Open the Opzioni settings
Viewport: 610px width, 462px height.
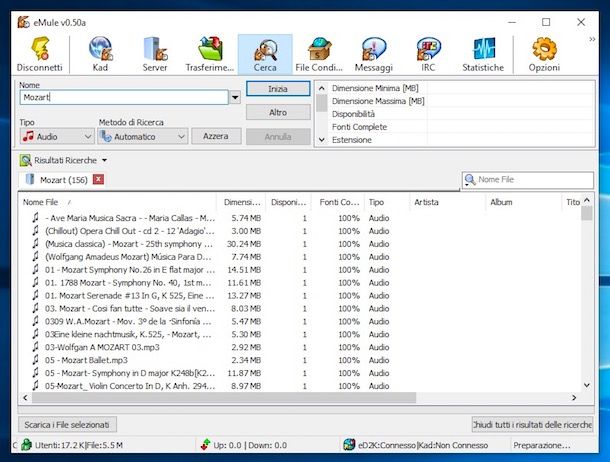coord(544,54)
